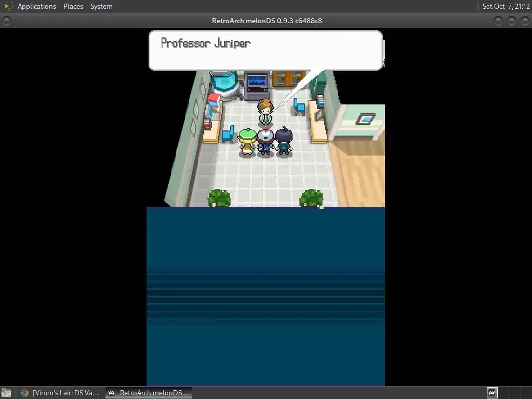532x399 pixels.
Task: Click the clock showing Sat Oct 7, 21:12
Action: click(506, 6)
